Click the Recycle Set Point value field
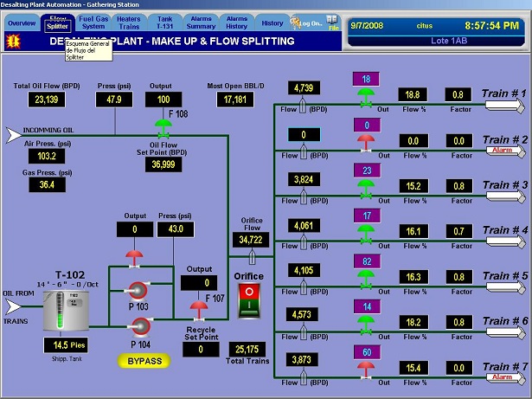The image size is (532, 399). [x=200, y=350]
